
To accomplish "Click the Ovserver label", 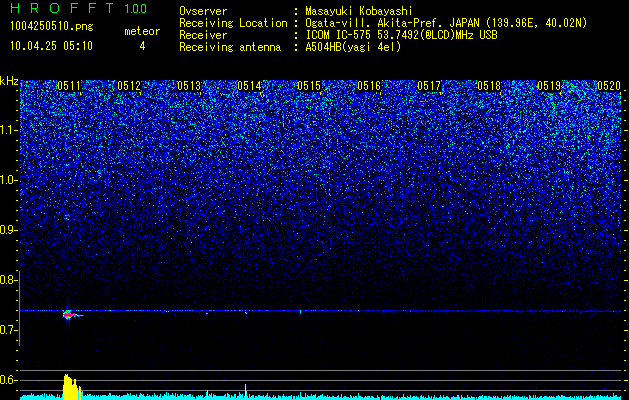I will click(x=203, y=11).
